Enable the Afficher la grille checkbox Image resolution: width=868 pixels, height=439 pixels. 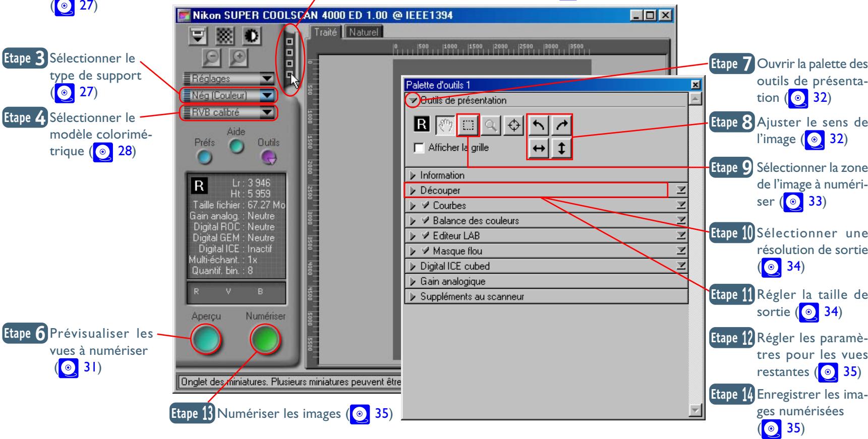pos(419,148)
